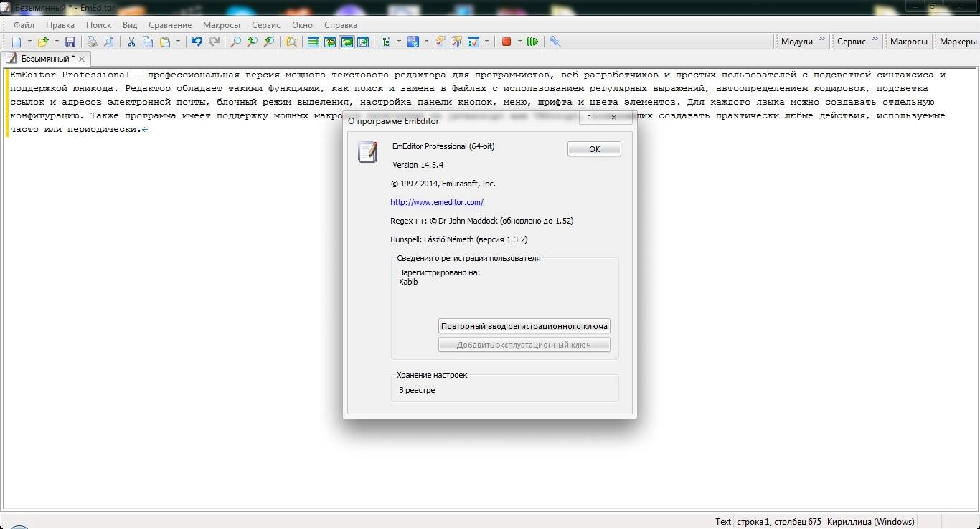Run the macro with the green play icon
980x529 pixels.
[532, 42]
